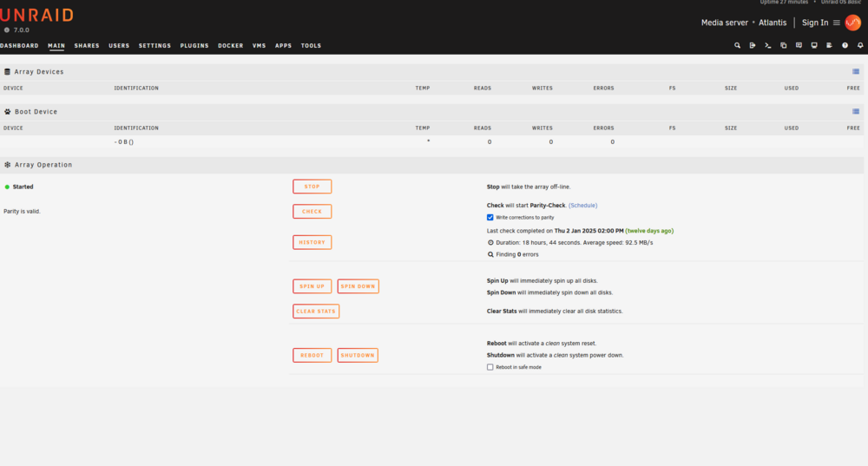Screen dimensions: 868x466
Task: Click the green Started status dot
Action: (7, 187)
